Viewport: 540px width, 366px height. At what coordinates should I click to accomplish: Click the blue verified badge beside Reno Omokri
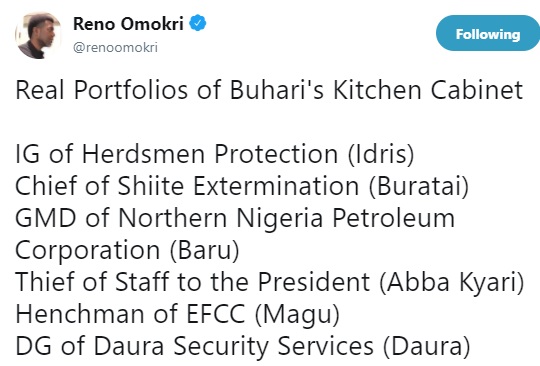(198, 23)
